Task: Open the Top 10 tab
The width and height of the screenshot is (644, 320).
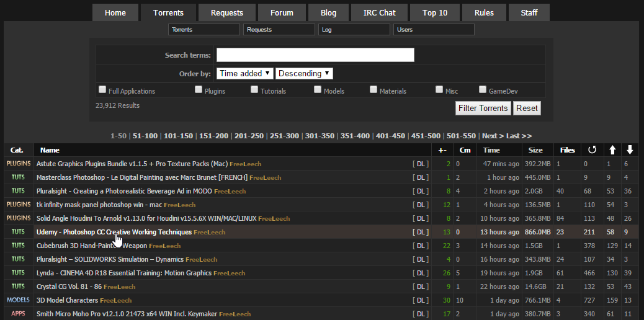Action: (435, 13)
